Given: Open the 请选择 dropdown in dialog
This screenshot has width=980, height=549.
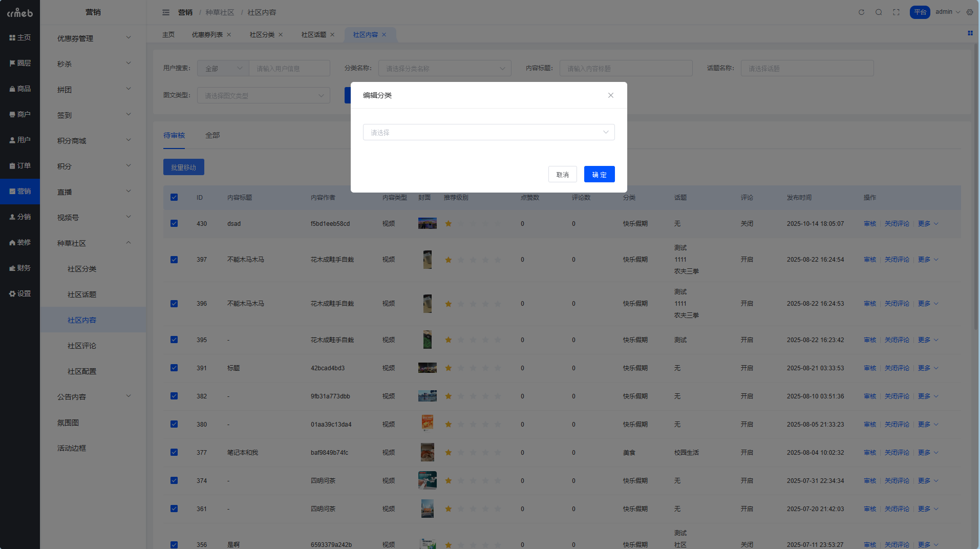Looking at the screenshot, I should (488, 132).
